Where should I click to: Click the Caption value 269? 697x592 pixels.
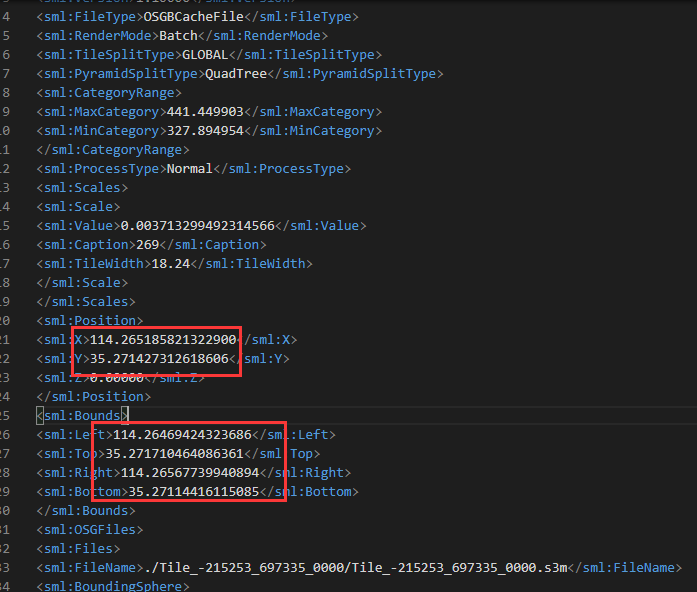pyautogui.click(x=147, y=245)
